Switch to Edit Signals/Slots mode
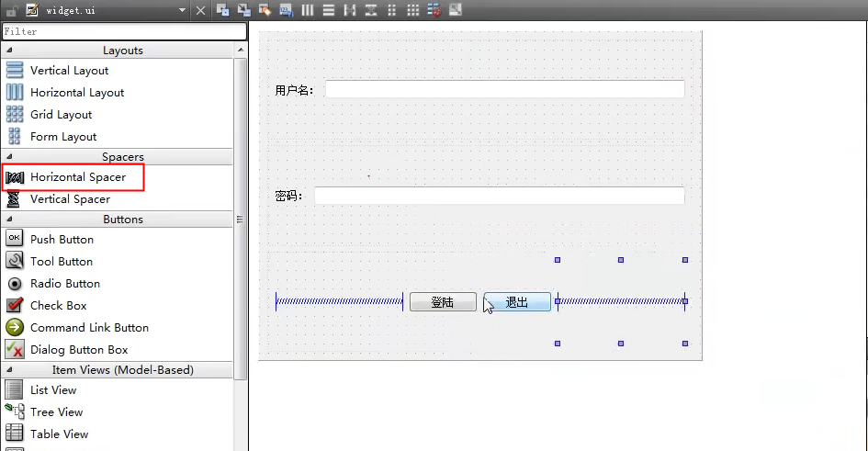Image resolution: width=868 pixels, height=451 pixels. (x=243, y=10)
